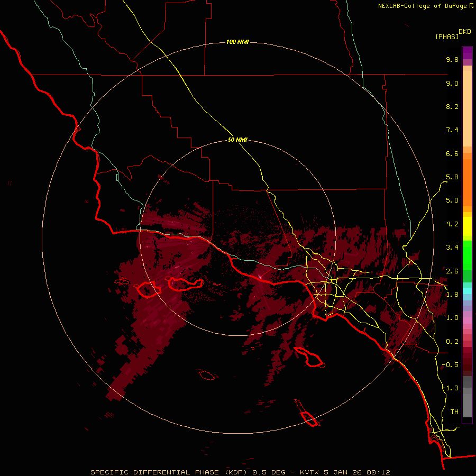
Task: Pick the purple segment atop color bar
Action: click(x=467, y=53)
